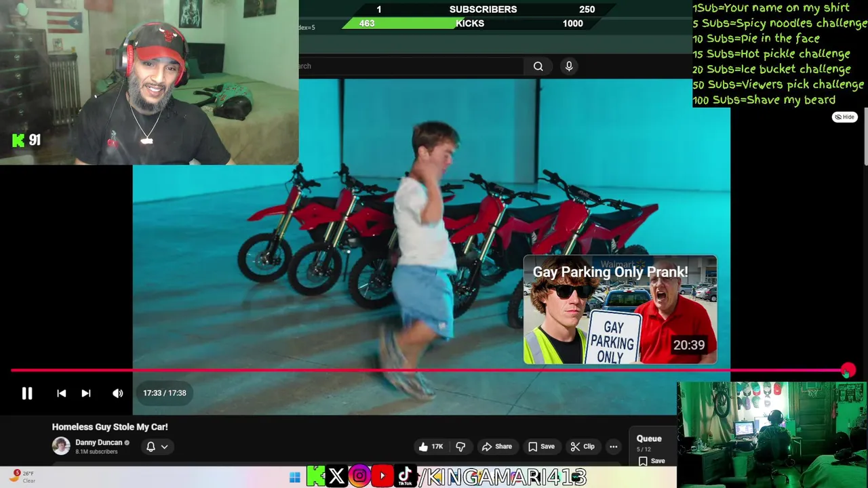Save the Queue playlist button
868x488 pixels.
pos(652,461)
